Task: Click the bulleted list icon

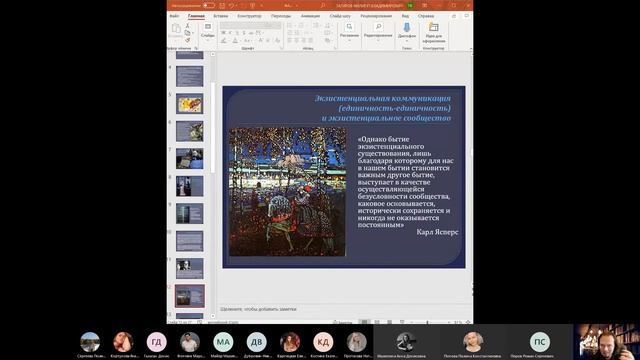Action: point(290,26)
